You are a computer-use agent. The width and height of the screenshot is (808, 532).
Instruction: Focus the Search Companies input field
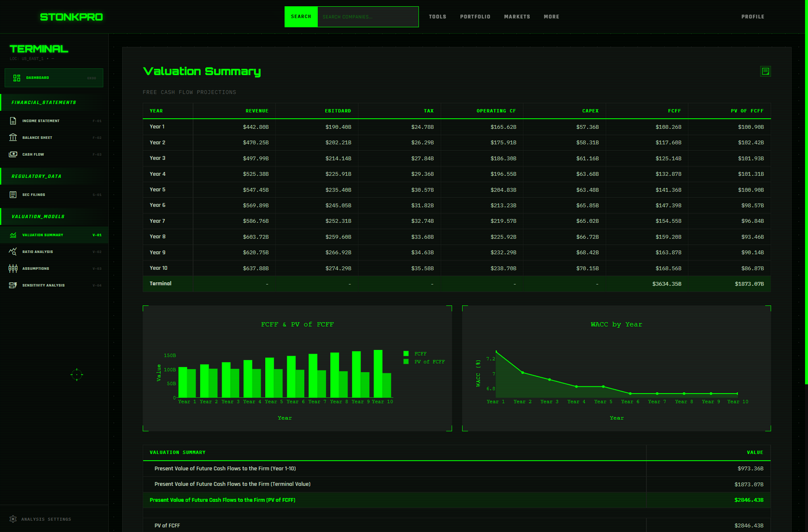click(368, 17)
